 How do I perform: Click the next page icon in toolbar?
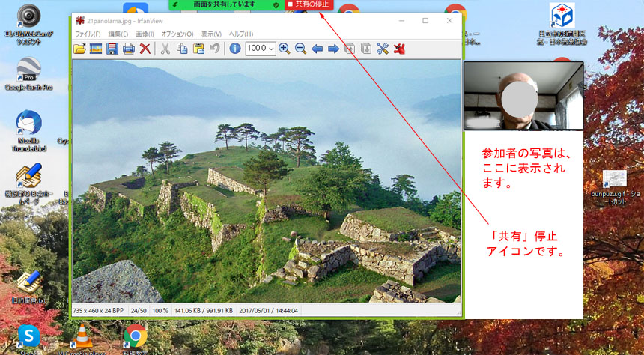coord(366,49)
